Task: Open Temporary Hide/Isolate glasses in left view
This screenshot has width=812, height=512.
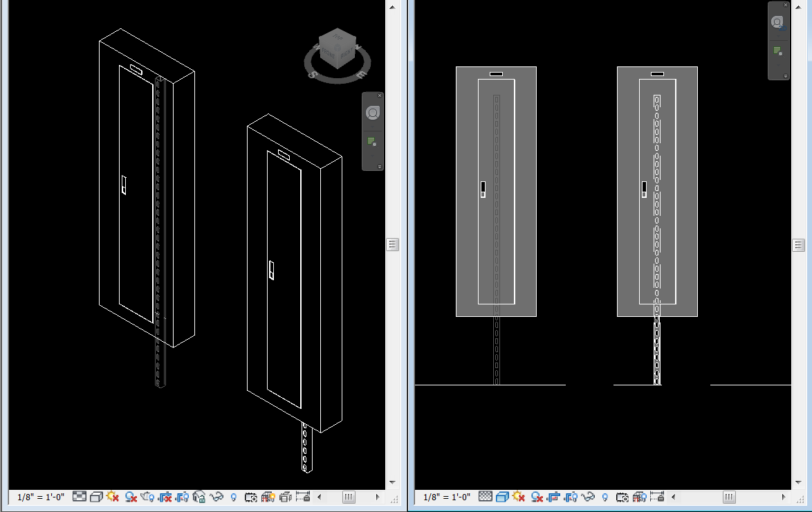Action: click(x=216, y=496)
